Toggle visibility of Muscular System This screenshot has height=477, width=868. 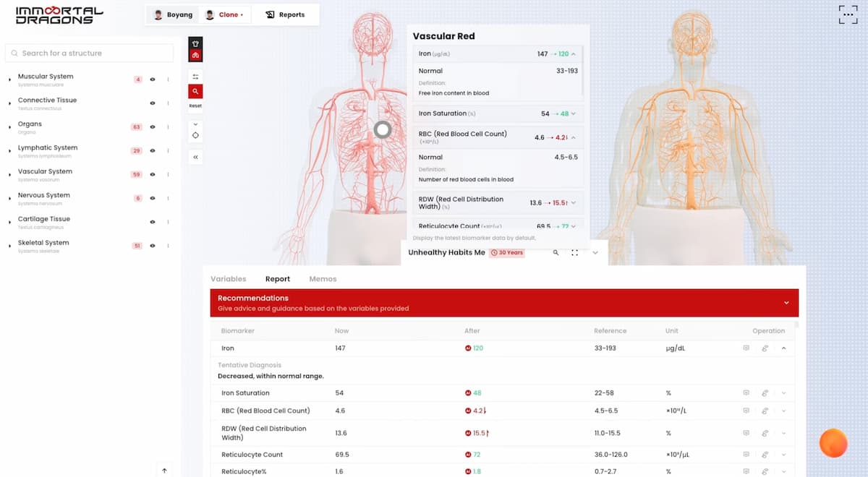[x=153, y=79]
